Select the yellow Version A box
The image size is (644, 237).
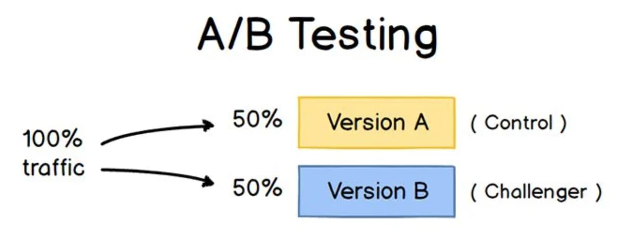coord(376,123)
